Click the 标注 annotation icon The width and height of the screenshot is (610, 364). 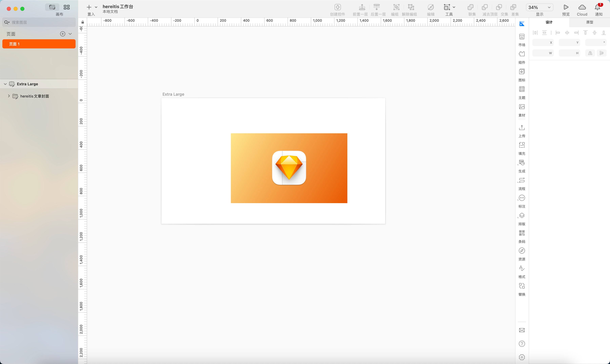(522, 198)
